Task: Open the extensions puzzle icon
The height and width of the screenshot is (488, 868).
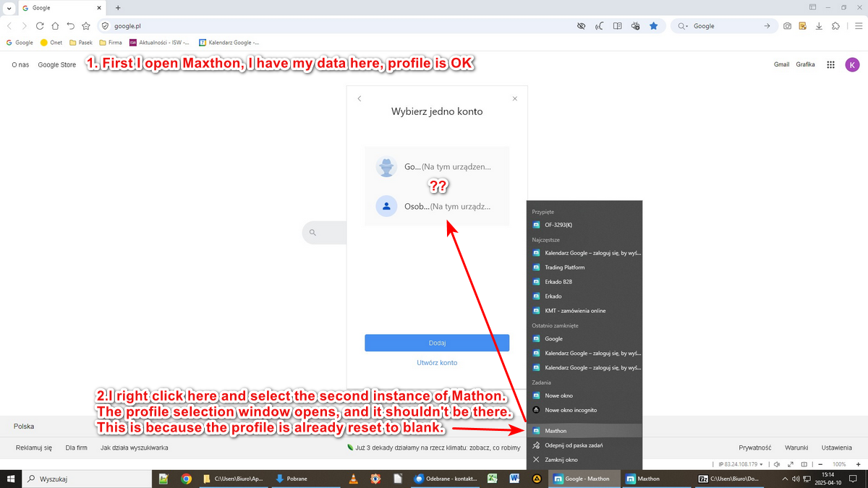Action: (x=836, y=26)
